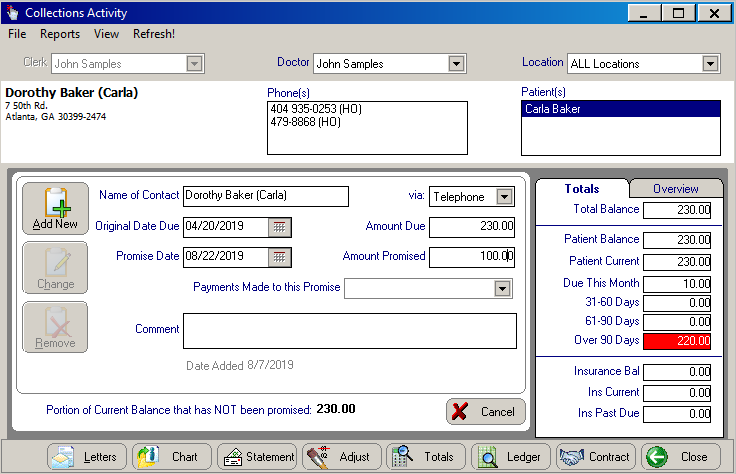Image resolution: width=736 pixels, height=474 pixels.
Task: Open the Statement button
Action: pos(257,457)
